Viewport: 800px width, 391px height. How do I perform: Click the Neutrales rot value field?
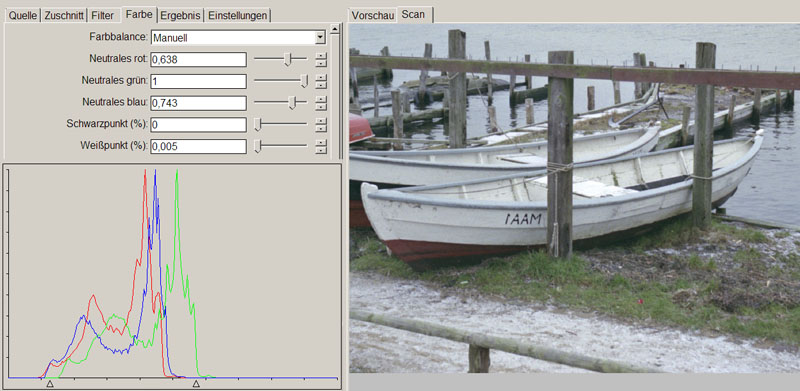[x=198, y=59]
